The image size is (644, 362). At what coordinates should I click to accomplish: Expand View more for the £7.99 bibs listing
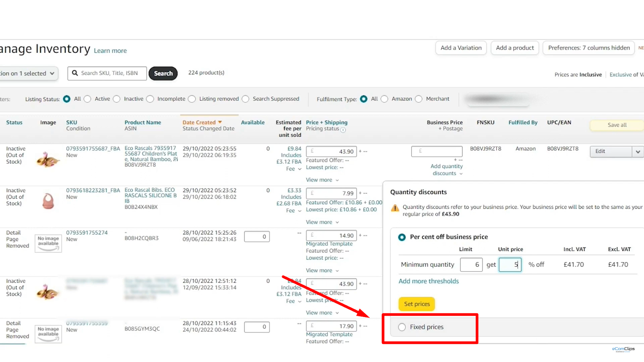coord(322,222)
